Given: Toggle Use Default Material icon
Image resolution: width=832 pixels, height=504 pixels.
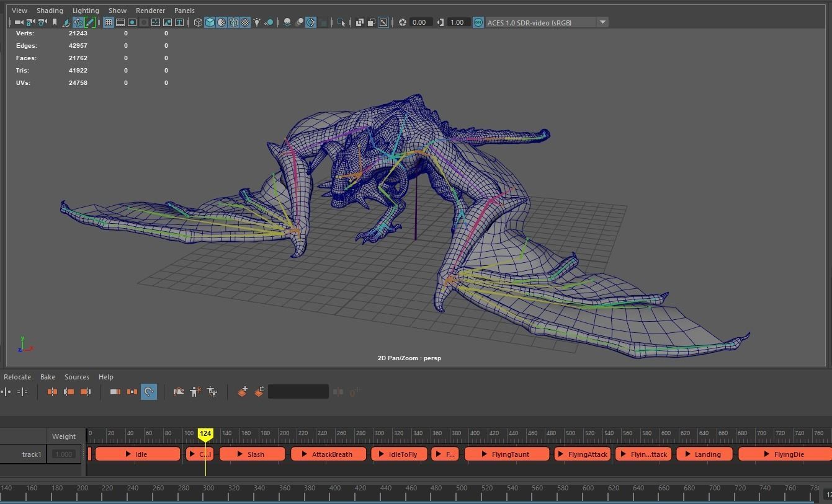Looking at the screenshot, I should pyautogui.click(x=221, y=22).
